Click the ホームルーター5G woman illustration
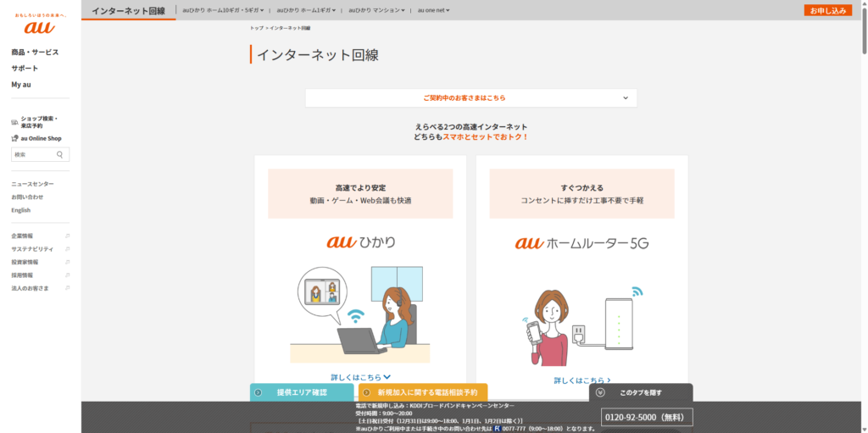 (581, 325)
